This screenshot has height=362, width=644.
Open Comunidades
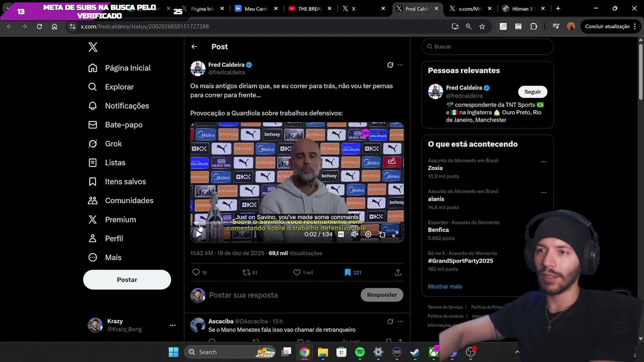click(121, 201)
